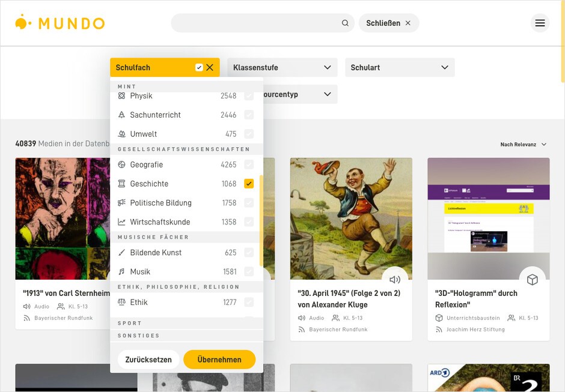
Task: Click the Politische Bildung megaphone icon
Action: 122,203
